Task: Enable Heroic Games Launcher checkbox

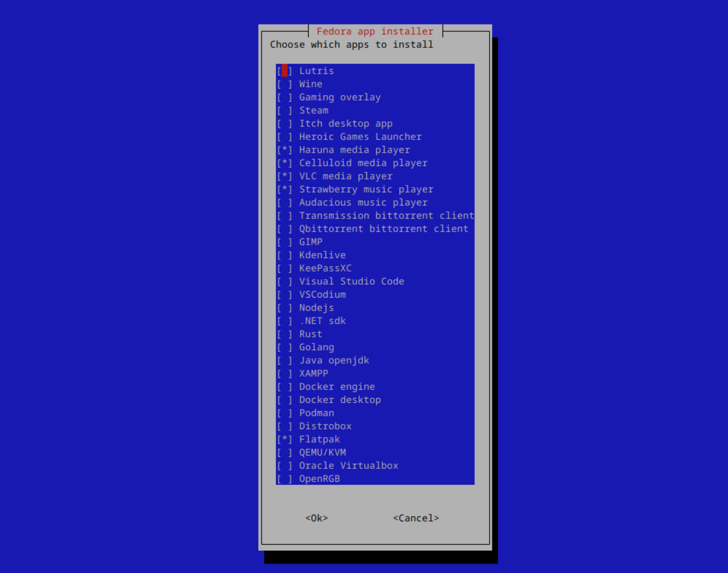Action: pyautogui.click(x=285, y=137)
